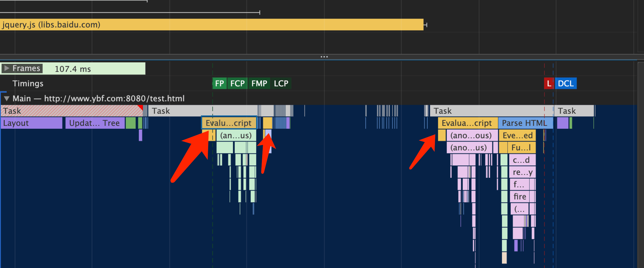Click the FCP timing marker

pyautogui.click(x=237, y=84)
